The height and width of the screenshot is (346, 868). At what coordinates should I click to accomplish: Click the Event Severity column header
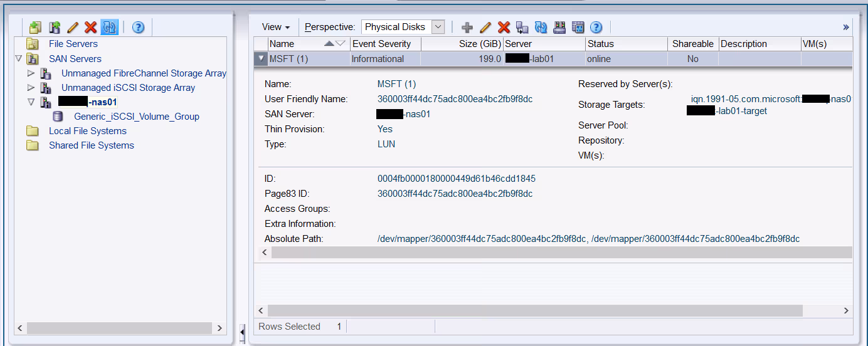click(x=381, y=44)
